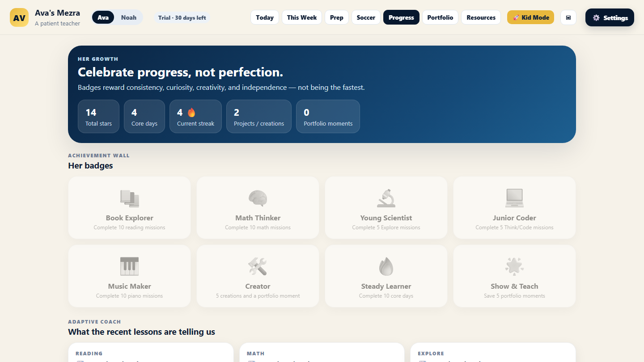Click the small square icon button beside Kid Mode
This screenshot has width=644, height=362.
click(x=568, y=17)
